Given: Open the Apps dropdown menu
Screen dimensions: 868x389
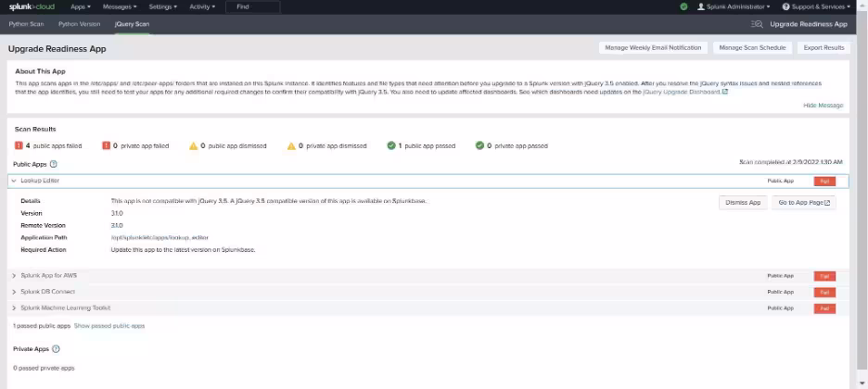Looking at the screenshot, I should 81,6.
